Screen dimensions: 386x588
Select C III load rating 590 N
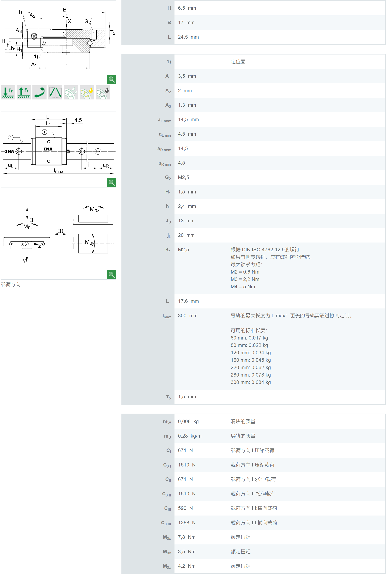point(185,508)
